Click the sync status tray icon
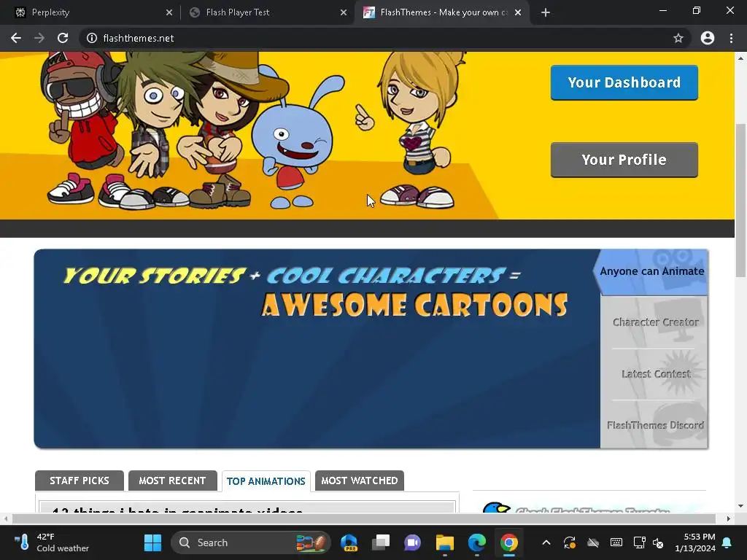Screen dimensions: 747x560 (569, 542)
